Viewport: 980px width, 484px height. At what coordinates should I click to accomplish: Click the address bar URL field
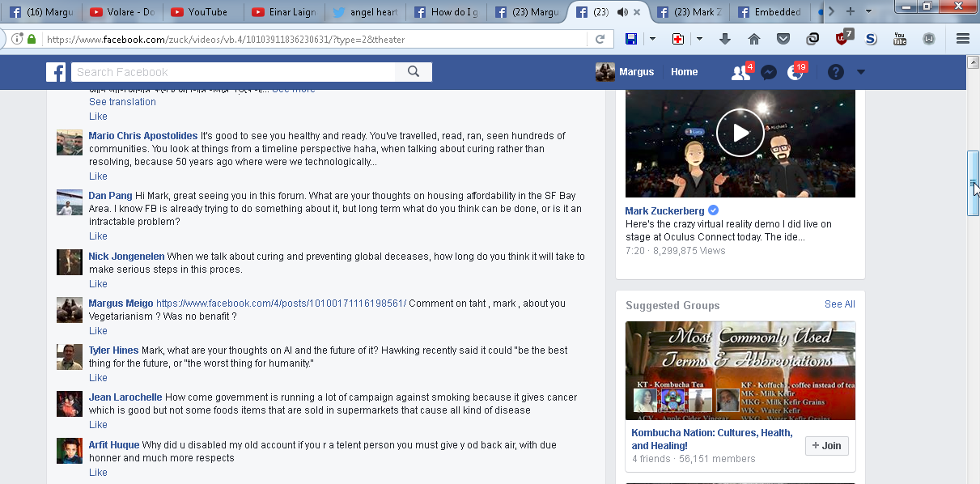316,39
